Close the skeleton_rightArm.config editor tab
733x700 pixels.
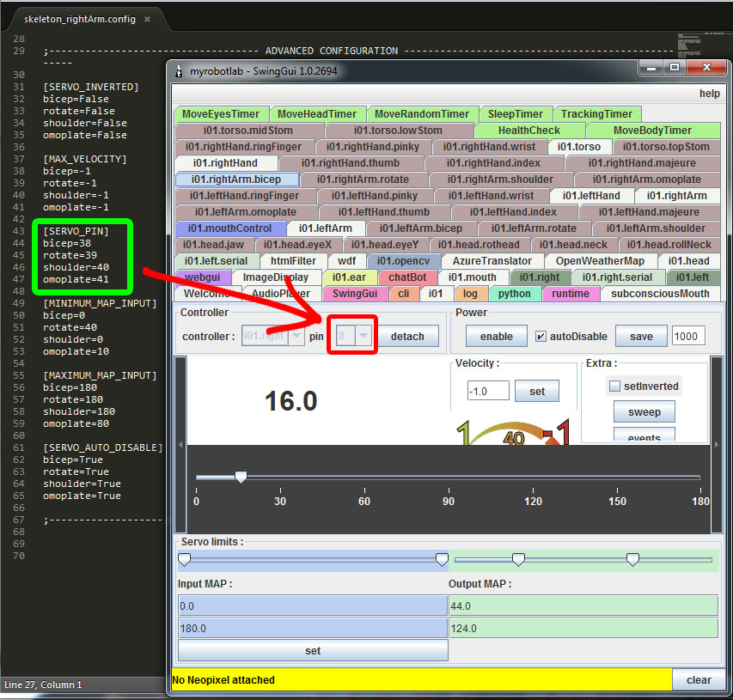pos(147,20)
